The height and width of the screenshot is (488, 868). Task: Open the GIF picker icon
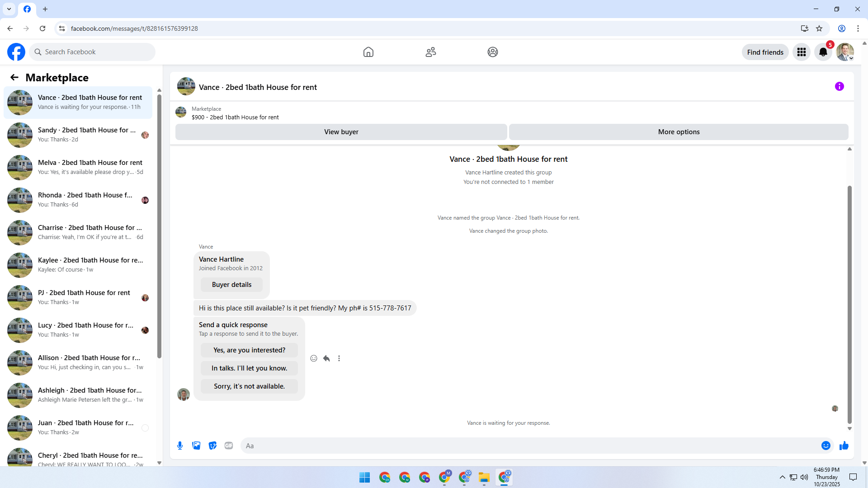[x=229, y=446]
